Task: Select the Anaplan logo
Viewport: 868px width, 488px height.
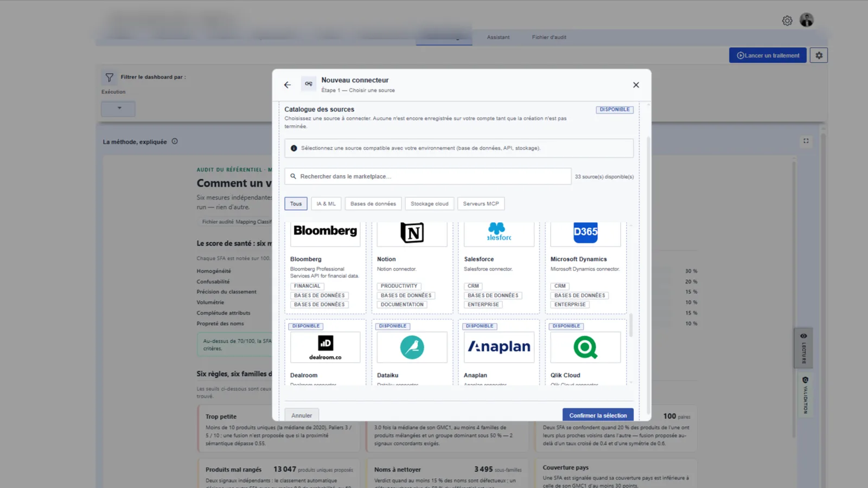Action: point(499,347)
